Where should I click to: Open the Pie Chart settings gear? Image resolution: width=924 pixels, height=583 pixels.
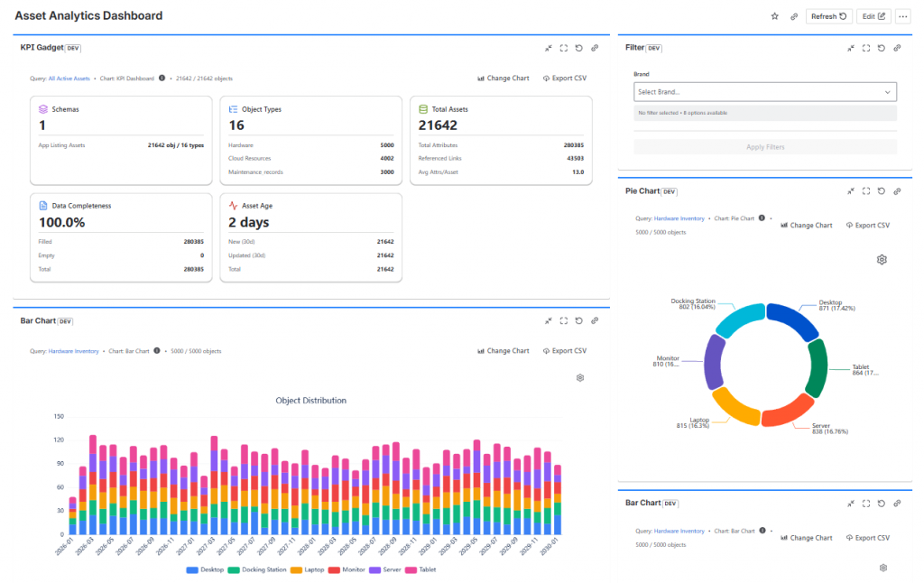pyautogui.click(x=882, y=259)
